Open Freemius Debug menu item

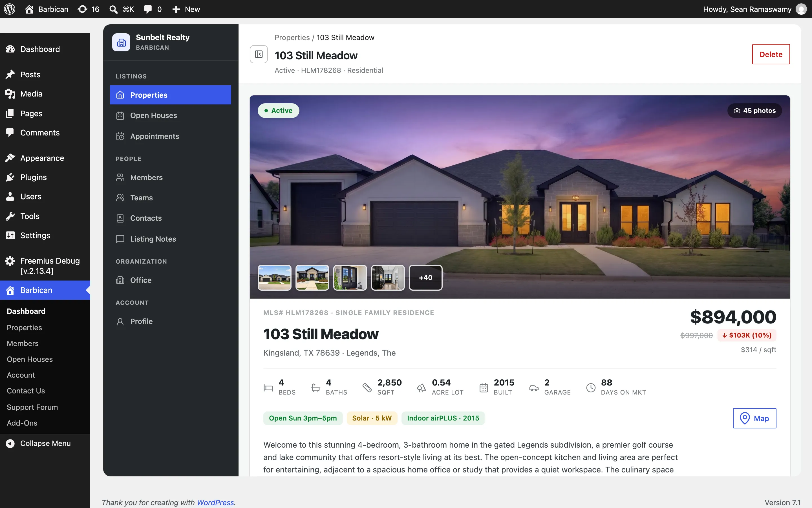tap(45, 266)
